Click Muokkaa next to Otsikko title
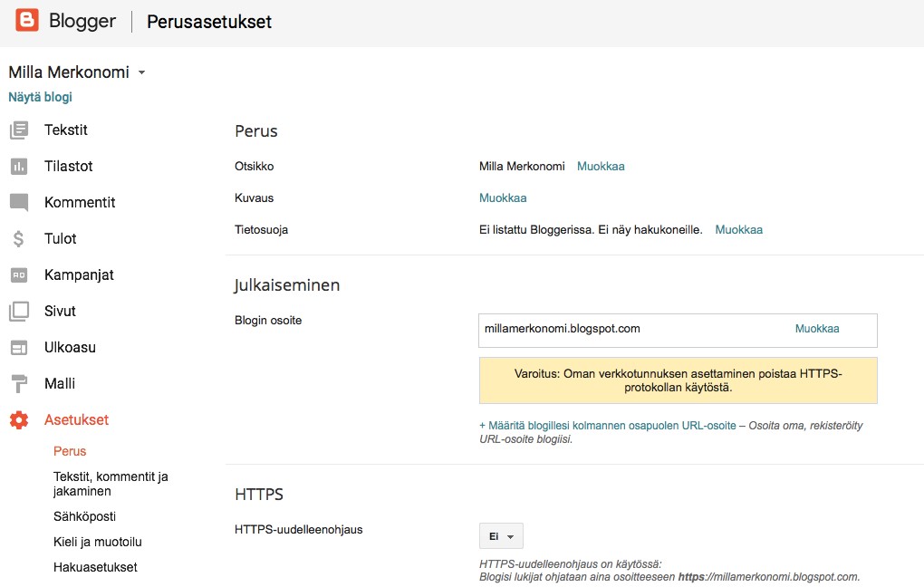The height and width of the screenshot is (587, 924). coord(601,167)
